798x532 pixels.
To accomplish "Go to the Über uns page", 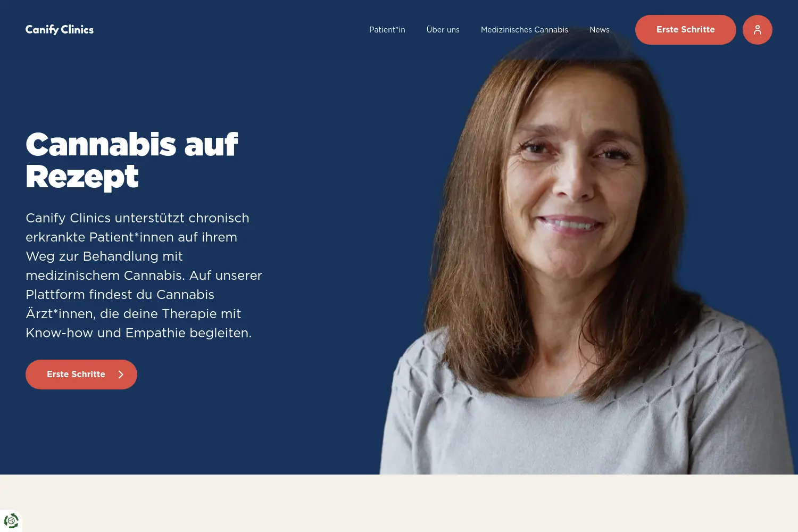I will click(x=443, y=30).
